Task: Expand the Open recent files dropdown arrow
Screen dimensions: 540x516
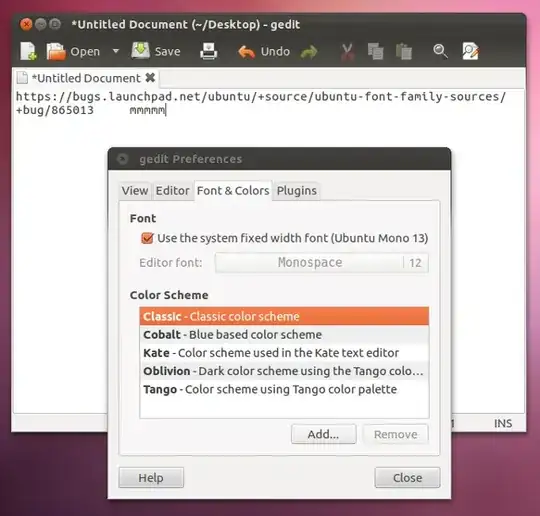Action: pyautogui.click(x=116, y=51)
